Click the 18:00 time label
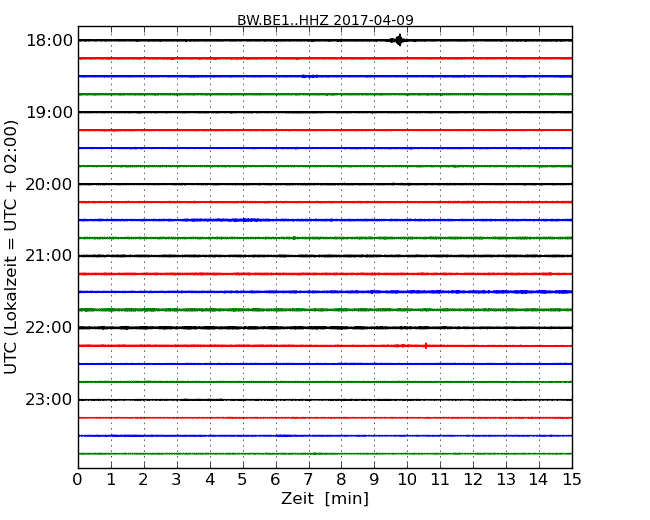Viewport: 650px width, 520px height. pos(49,41)
